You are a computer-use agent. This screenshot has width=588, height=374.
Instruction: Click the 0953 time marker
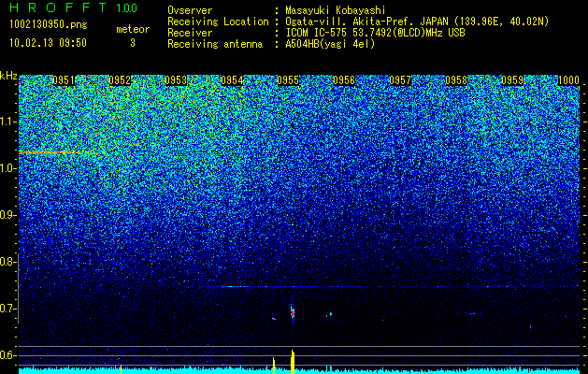176,80
